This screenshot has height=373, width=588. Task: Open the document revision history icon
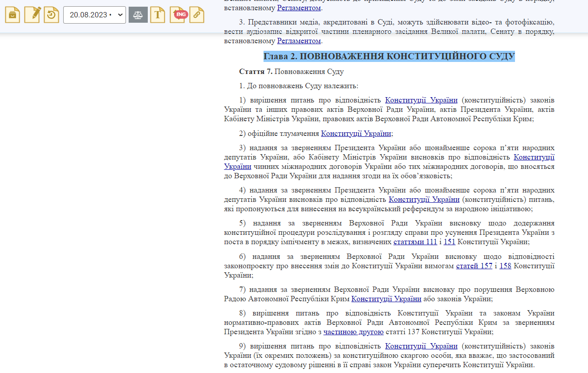(x=52, y=15)
